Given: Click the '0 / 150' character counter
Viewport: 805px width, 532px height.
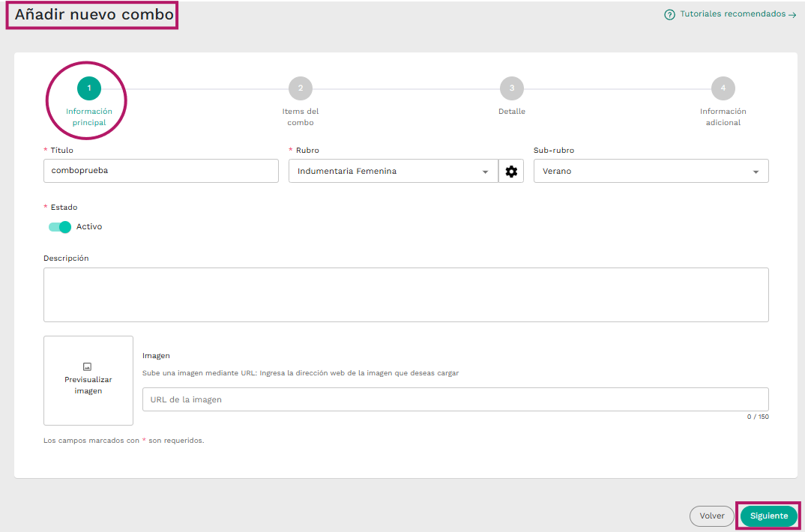Looking at the screenshot, I should point(758,417).
